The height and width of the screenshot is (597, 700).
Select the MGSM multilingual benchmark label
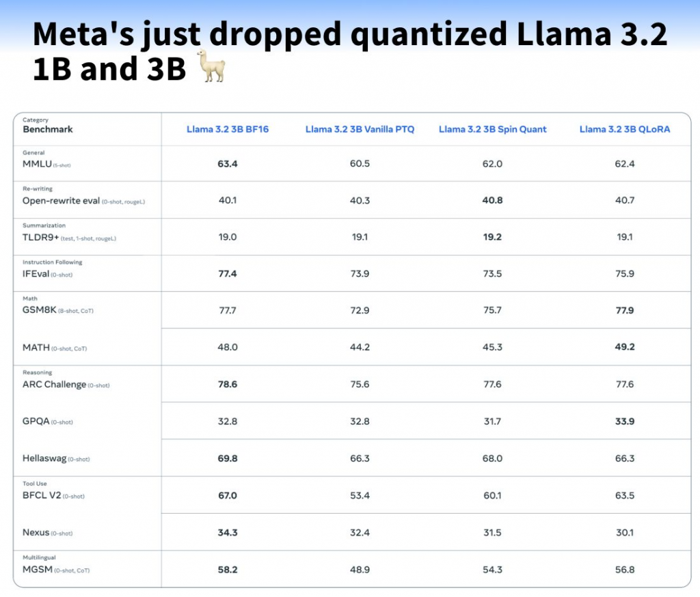point(38,569)
